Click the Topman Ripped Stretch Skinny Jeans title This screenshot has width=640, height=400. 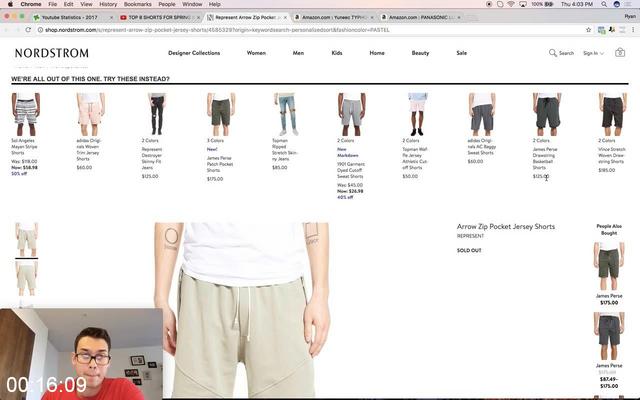(285, 149)
